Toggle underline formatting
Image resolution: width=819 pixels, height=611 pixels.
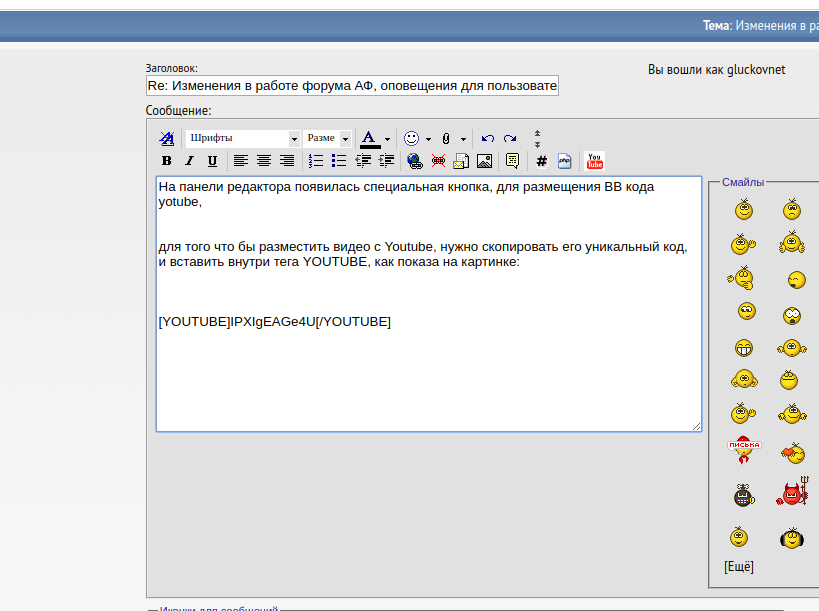click(212, 161)
